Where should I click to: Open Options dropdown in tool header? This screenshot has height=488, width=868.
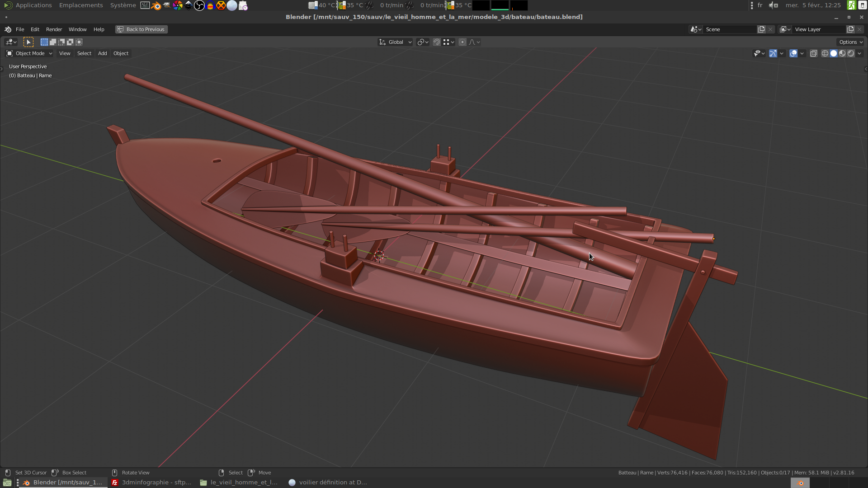click(x=851, y=42)
